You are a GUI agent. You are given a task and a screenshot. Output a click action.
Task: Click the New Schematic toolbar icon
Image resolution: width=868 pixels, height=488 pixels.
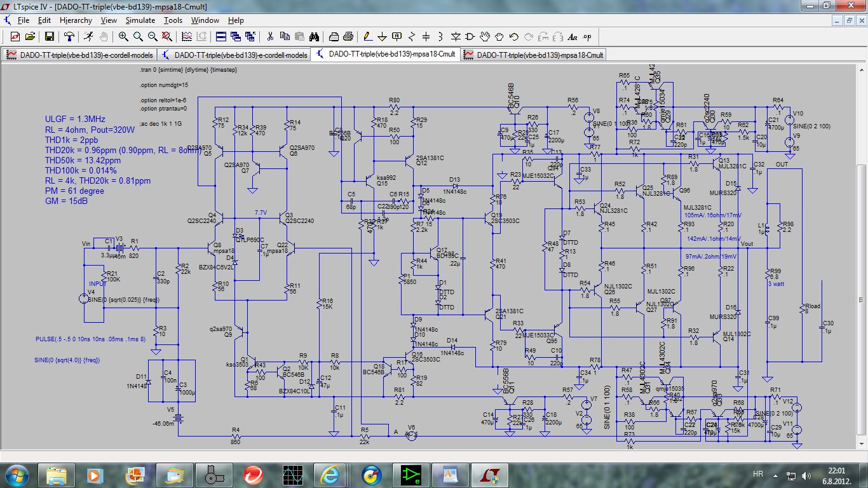coord(15,36)
